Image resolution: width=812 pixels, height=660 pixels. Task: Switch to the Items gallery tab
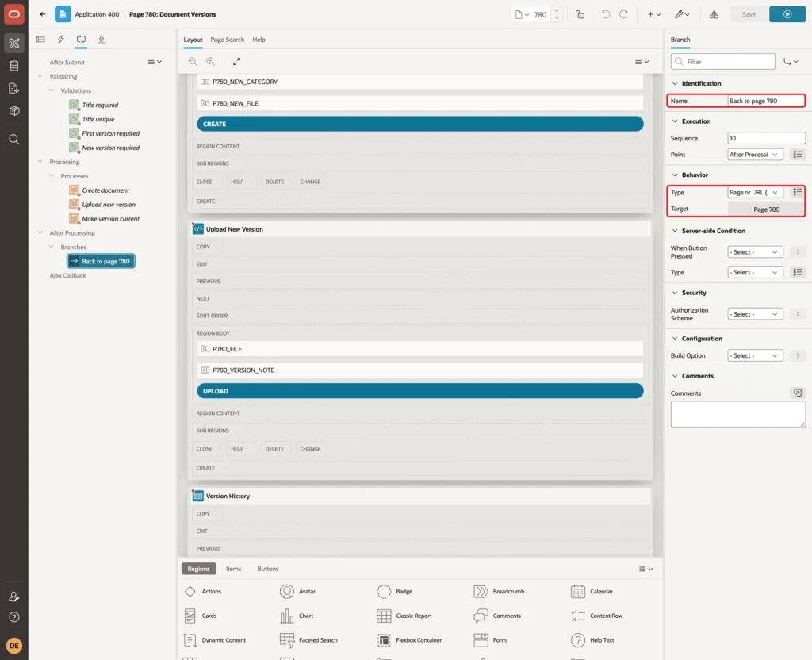point(234,569)
